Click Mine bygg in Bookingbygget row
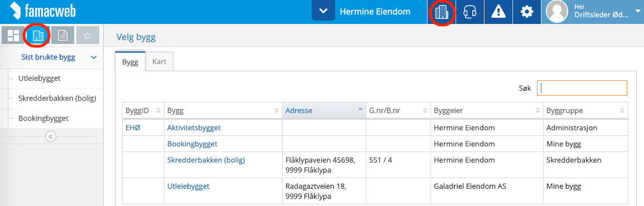The height and width of the screenshot is (206, 644). pos(585,144)
